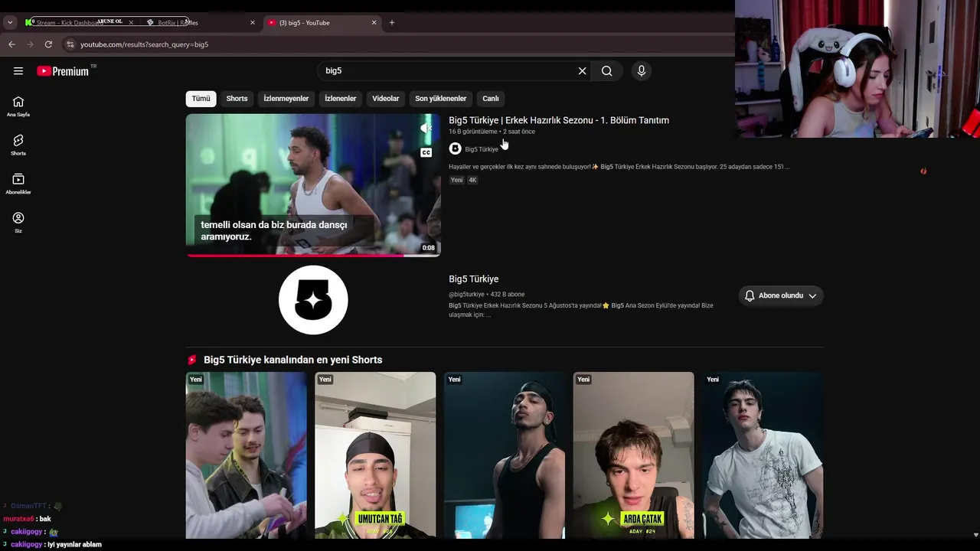This screenshot has width=980, height=551.
Task: Open Ana Sayfa in the sidebar
Action: point(18,106)
